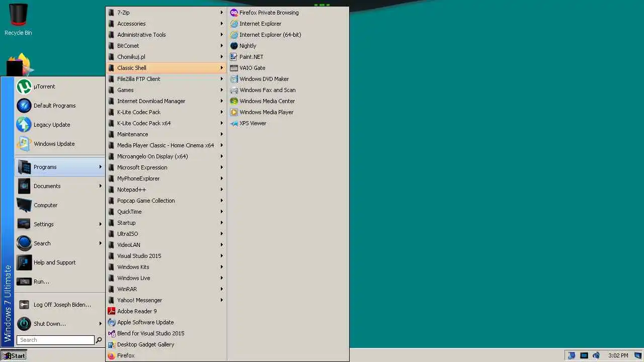The height and width of the screenshot is (362, 644).
Task: Launch Internet Explorer (64-bit) icon
Action: (x=234, y=35)
